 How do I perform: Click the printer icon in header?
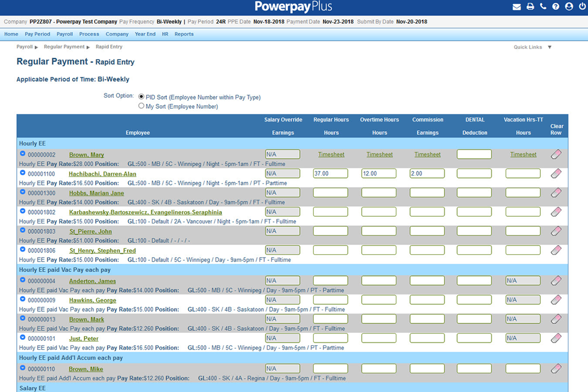click(530, 7)
